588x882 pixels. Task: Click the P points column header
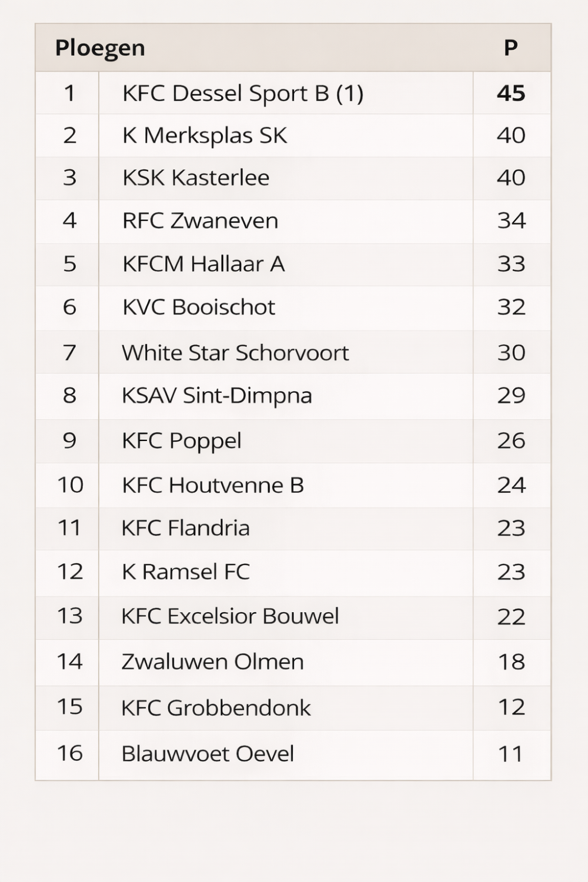coord(510,48)
